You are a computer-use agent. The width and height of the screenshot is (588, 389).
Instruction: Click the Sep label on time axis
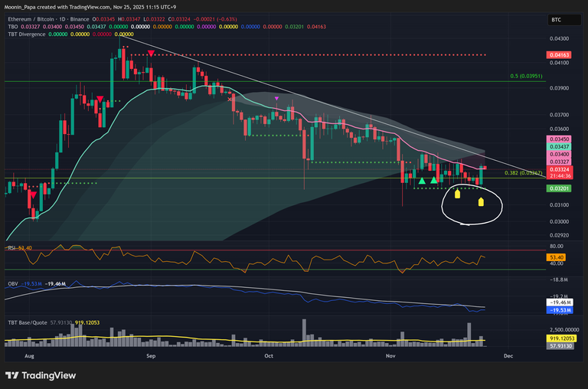point(151,356)
